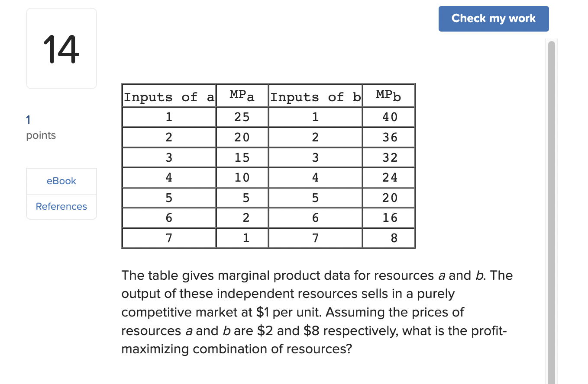Select the table cell showing 25
588x384 pixels.
tap(242, 117)
